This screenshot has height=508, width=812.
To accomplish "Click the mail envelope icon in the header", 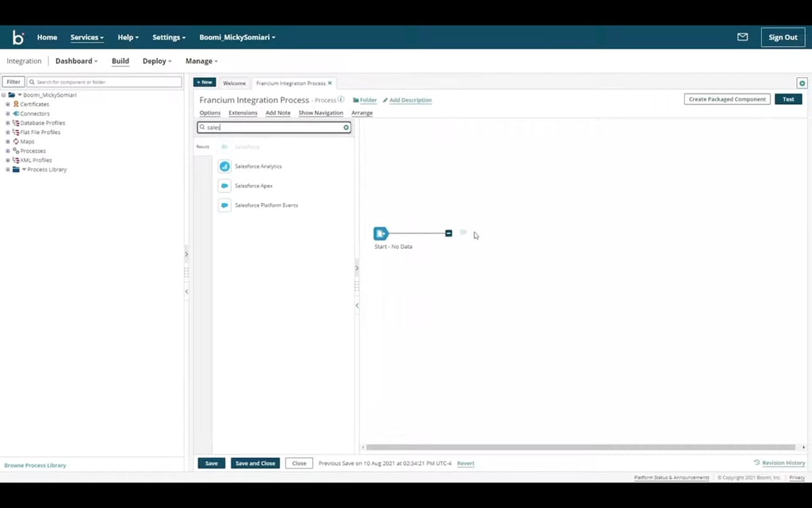I will coord(742,37).
